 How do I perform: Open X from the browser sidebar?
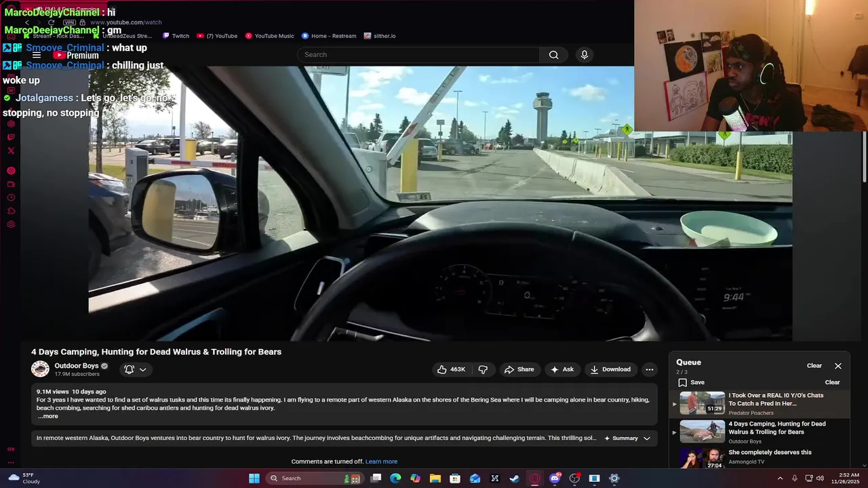click(11, 150)
